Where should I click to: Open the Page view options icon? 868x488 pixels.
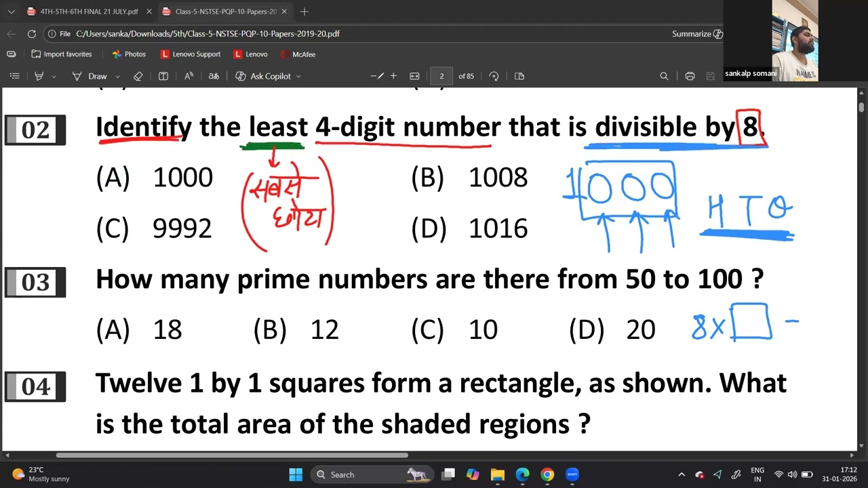[x=519, y=76]
